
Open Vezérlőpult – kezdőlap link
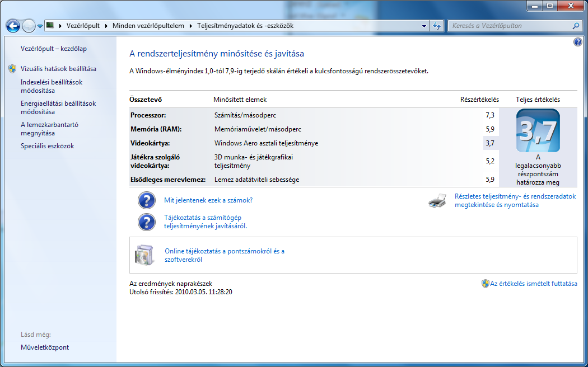(54, 49)
